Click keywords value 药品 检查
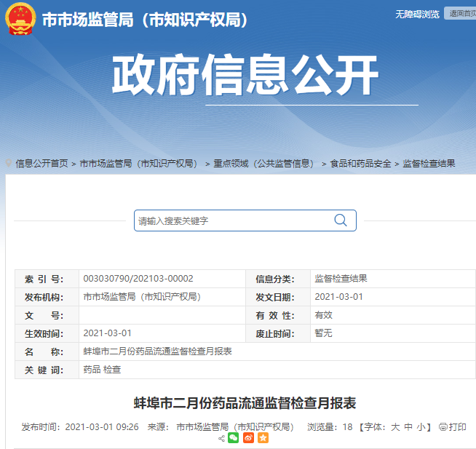Image resolution: width=476 pixels, height=449 pixels. (x=102, y=370)
